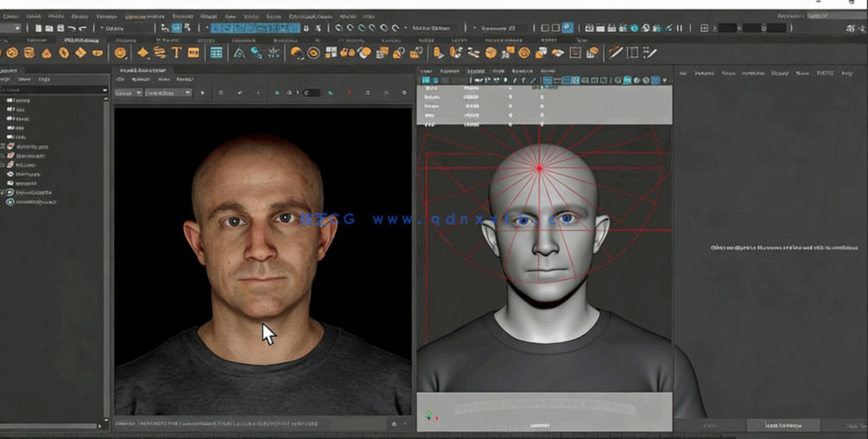Select the pencil icon on the right shelf
This screenshot has height=439, width=868.
615,53
